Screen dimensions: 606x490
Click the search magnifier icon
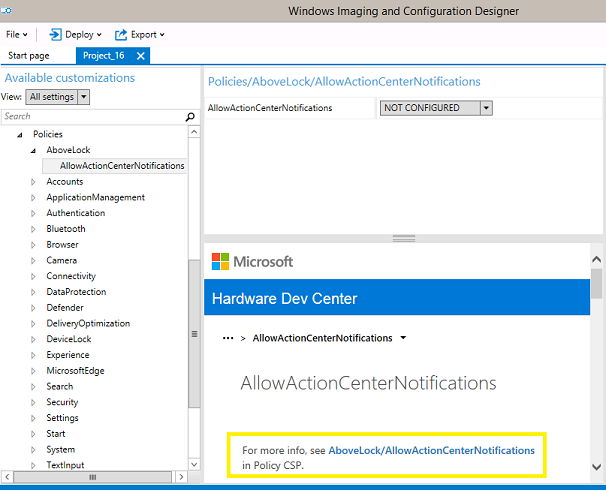click(x=191, y=117)
